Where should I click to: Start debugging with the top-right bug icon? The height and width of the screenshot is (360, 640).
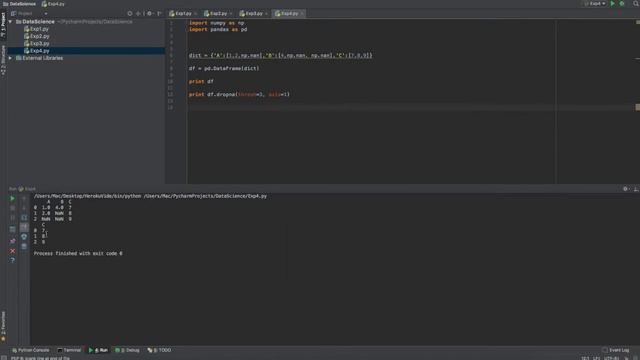pos(622,4)
